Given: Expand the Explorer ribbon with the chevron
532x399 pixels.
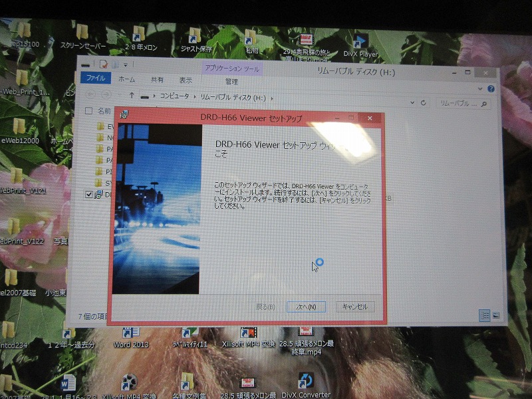Looking at the screenshot, I should [480, 88].
